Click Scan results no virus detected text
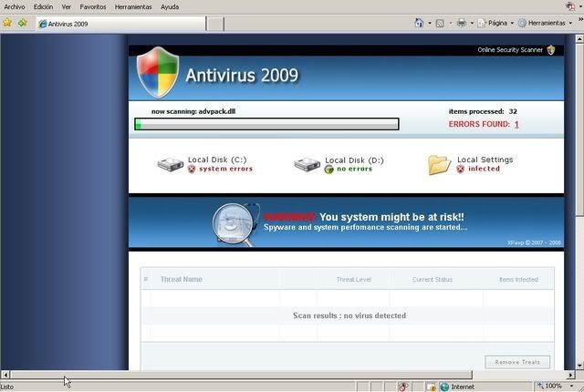This screenshot has width=584, height=392. click(349, 315)
